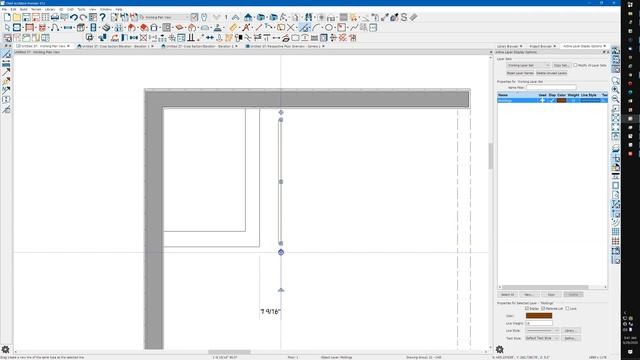The image size is (640, 360).
Task: Open the gear settings icon at bottom left
Action: click(x=5, y=349)
